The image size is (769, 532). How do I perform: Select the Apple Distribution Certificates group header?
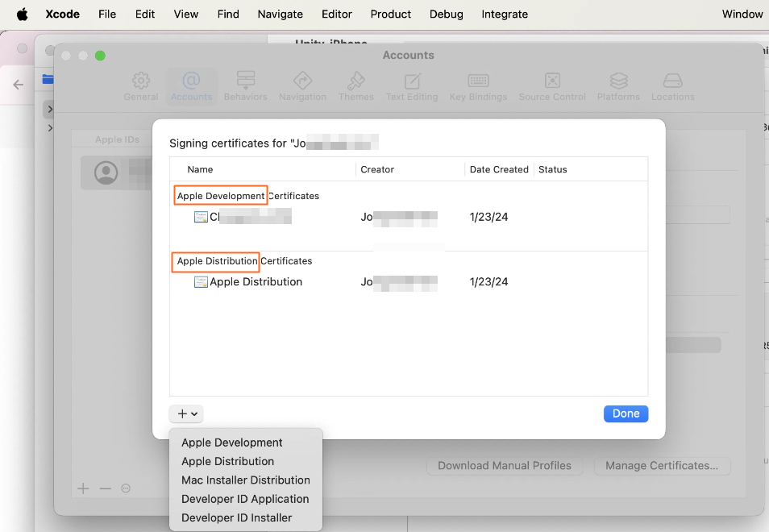point(244,261)
